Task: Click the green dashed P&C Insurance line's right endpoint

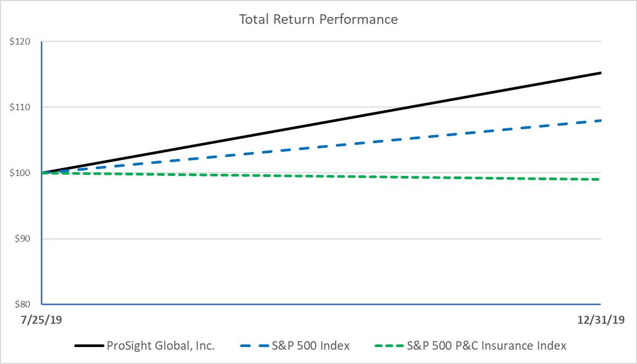Action: [x=599, y=180]
